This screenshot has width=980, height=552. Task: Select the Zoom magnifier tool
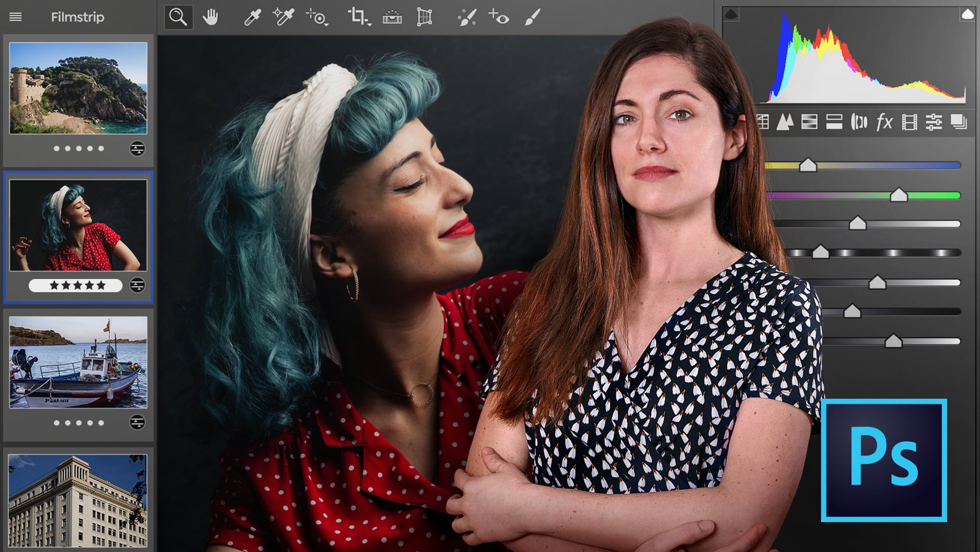pyautogui.click(x=178, y=17)
